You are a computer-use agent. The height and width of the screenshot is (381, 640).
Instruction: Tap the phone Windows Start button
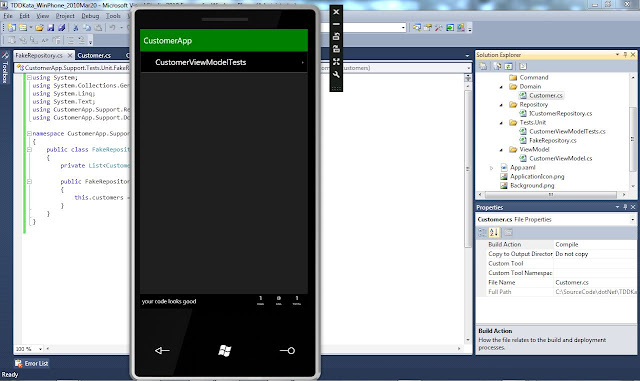coord(224,350)
